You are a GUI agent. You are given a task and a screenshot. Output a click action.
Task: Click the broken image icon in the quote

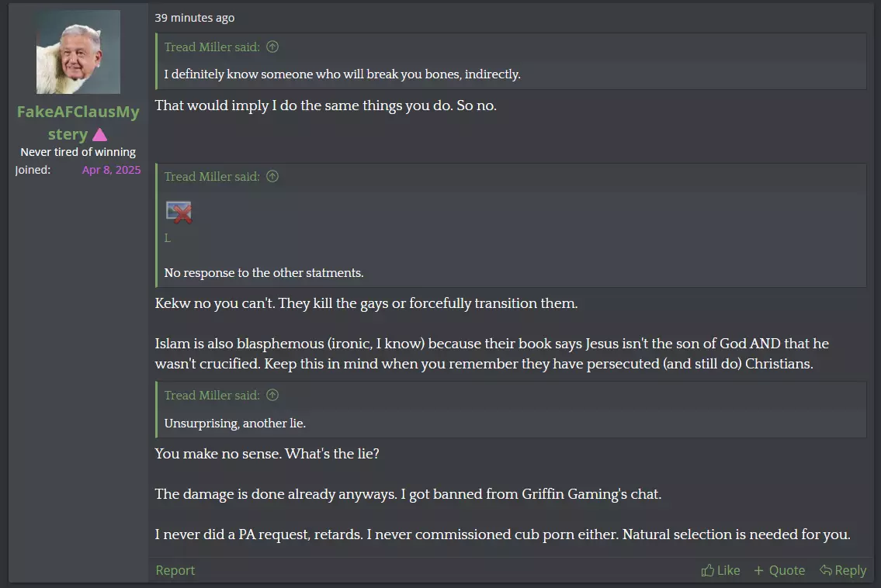(x=179, y=213)
